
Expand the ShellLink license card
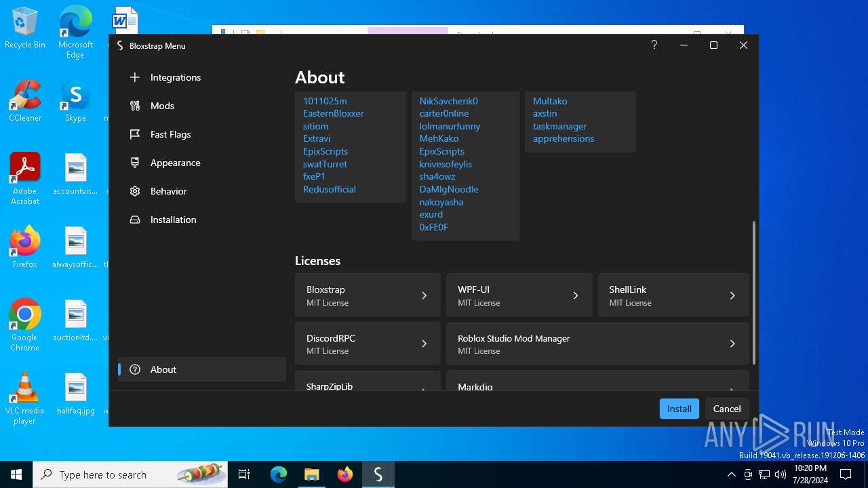click(673, 295)
